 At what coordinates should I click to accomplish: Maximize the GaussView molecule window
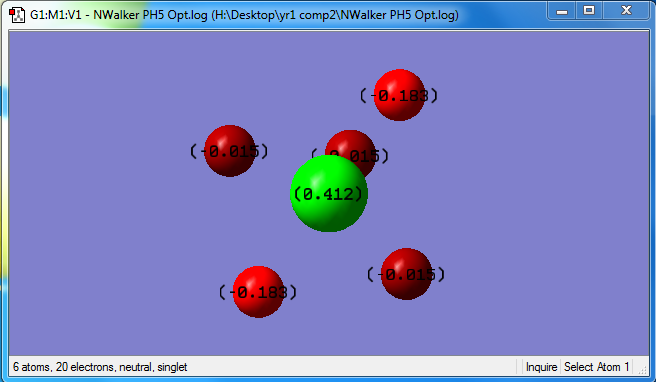pyautogui.click(x=589, y=11)
